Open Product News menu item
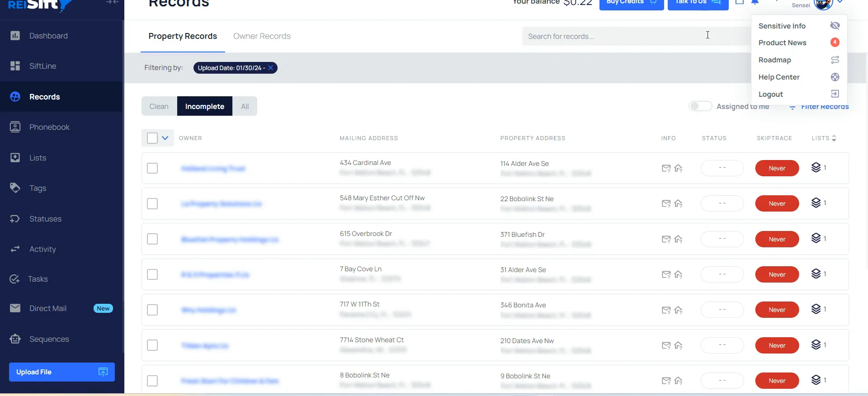Image resolution: width=868 pixels, height=396 pixels. click(x=799, y=42)
